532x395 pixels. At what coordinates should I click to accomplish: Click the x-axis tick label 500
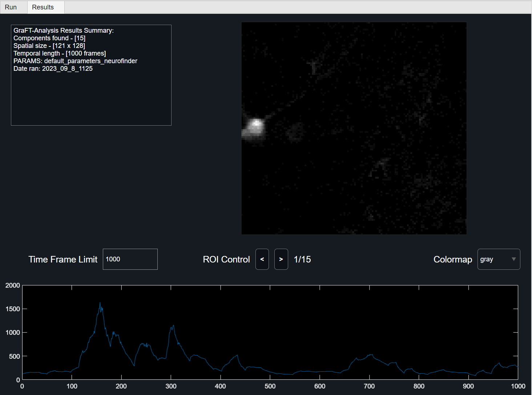pyautogui.click(x=270, y=386)
